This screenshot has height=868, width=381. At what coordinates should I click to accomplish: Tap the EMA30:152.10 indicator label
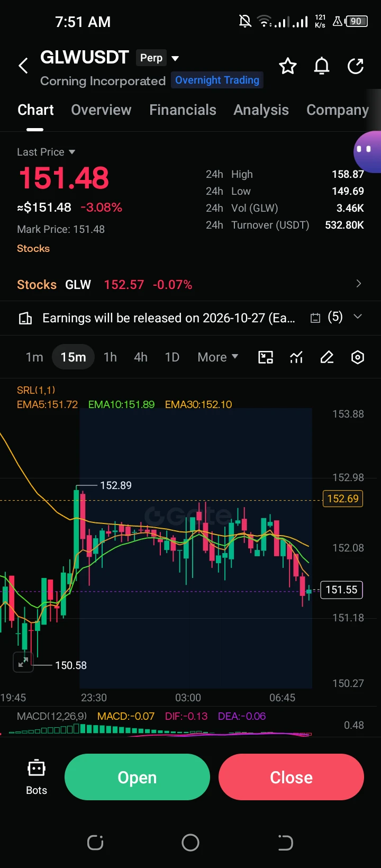(198, 404)
